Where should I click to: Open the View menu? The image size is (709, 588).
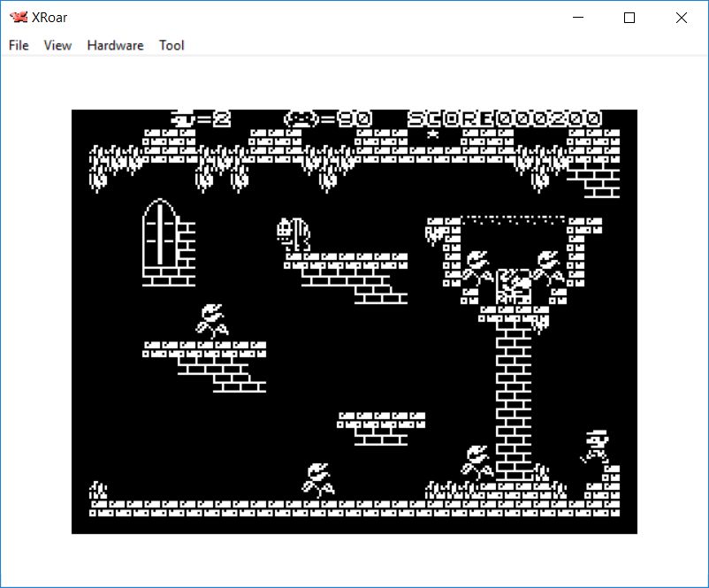click(x=57, y=45)
